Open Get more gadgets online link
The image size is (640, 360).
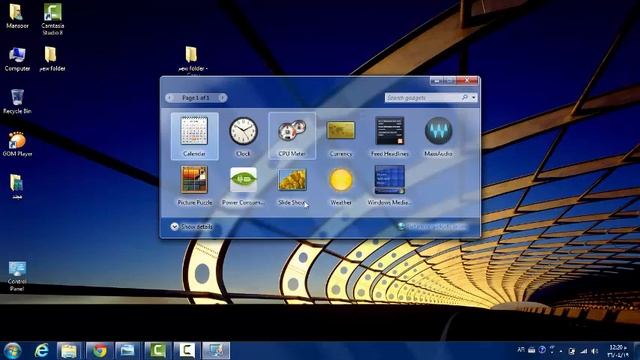(432, 226)
